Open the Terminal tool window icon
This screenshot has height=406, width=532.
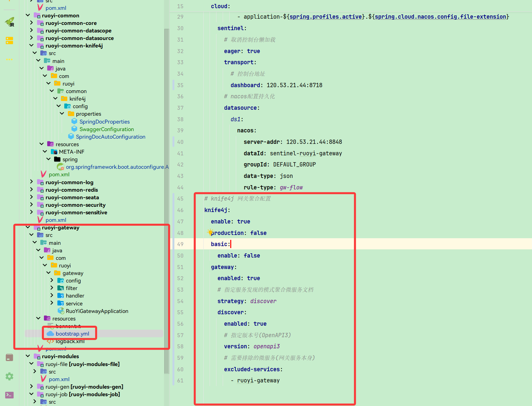point(9,395)
